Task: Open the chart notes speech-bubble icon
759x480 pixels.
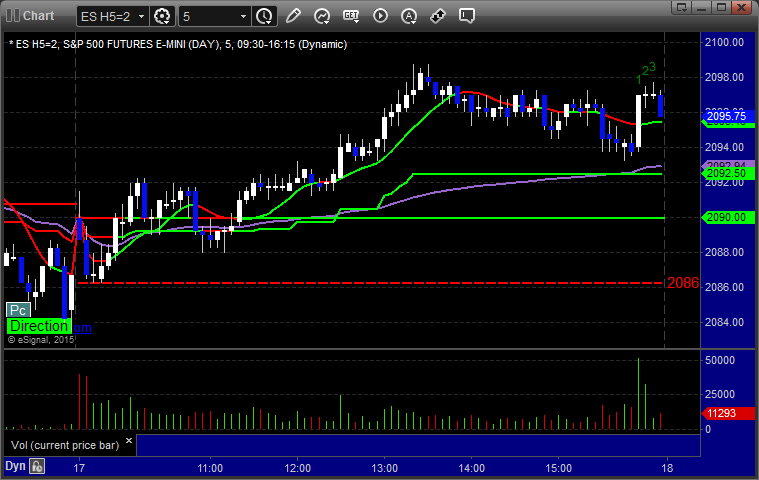Action: click(467, 16)
